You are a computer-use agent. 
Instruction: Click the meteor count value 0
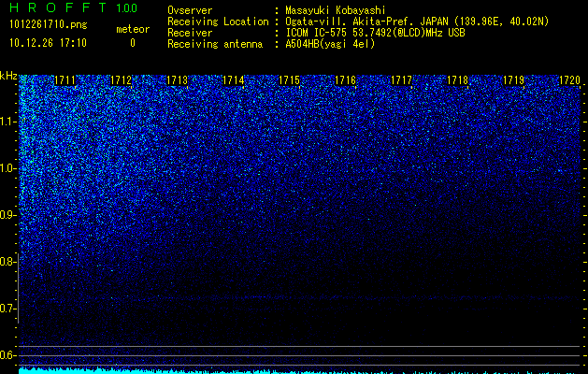pos(133,43)
